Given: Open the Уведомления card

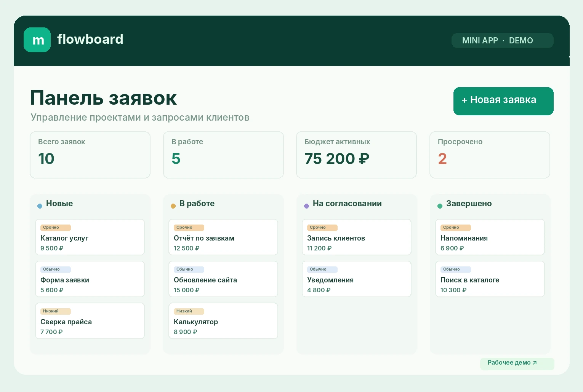Looking at the screenshot, I should click(x=357, y=279).
